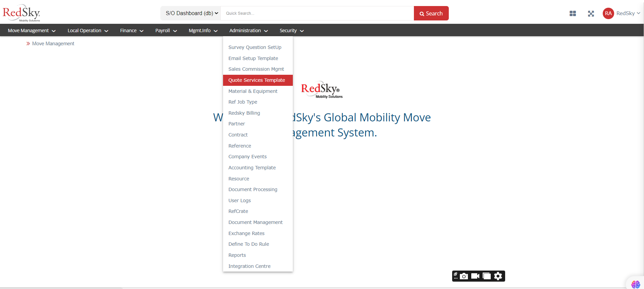Select RefCrate
The width and height of the screenshot is (644, 289).
[258, 211]
